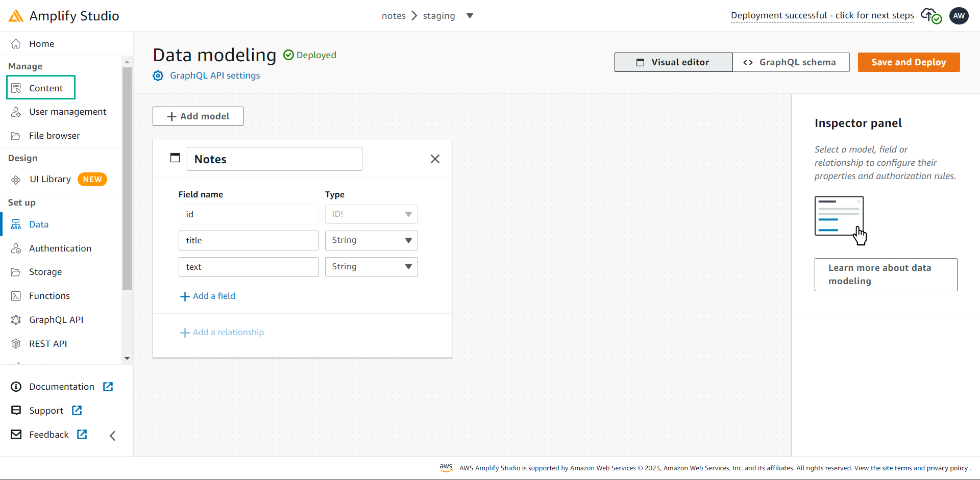Click Add a relationship link
Image resolution: width=980 pixels, height=480 pixels.
[x=222, y=333]
